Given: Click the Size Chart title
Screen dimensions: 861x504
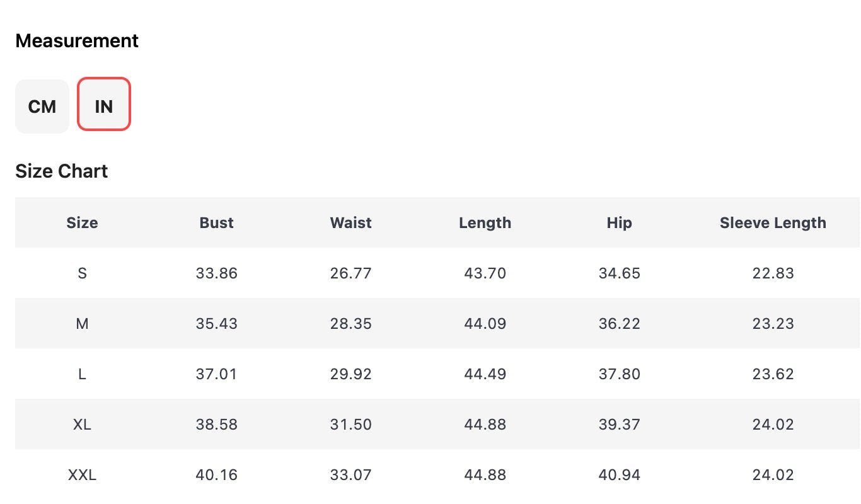Looking at the screenshot, I should coord(62,171).
